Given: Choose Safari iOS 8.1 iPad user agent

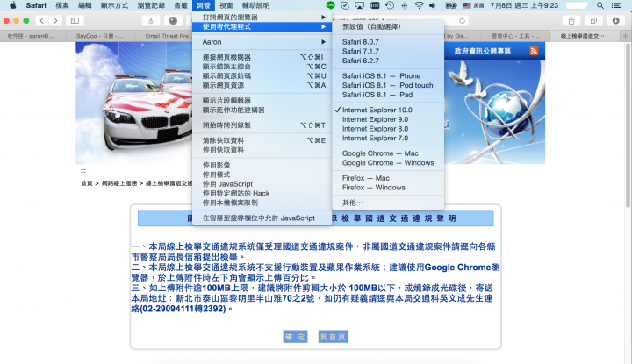Looking at the screenshot, I should click(388, 95).
